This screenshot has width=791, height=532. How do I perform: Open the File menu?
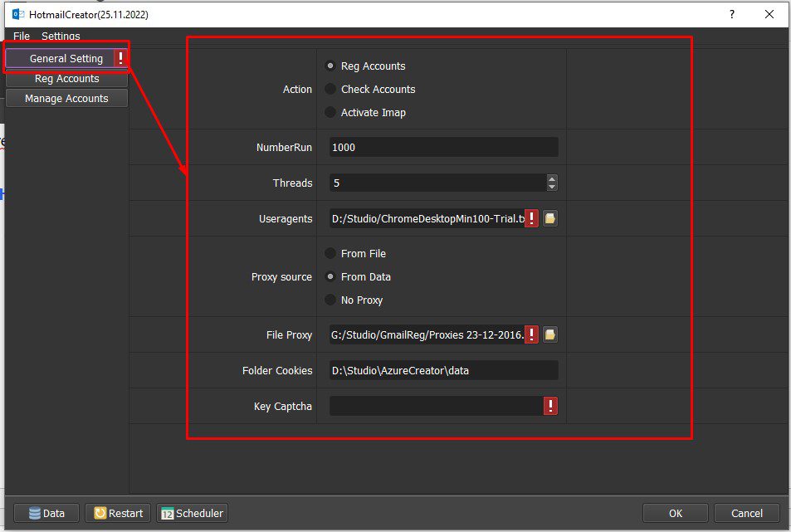pos(22,36)
